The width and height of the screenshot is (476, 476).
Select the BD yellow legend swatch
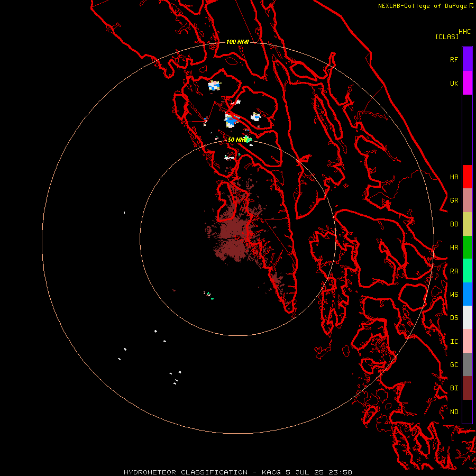click(x=467, y=224)
